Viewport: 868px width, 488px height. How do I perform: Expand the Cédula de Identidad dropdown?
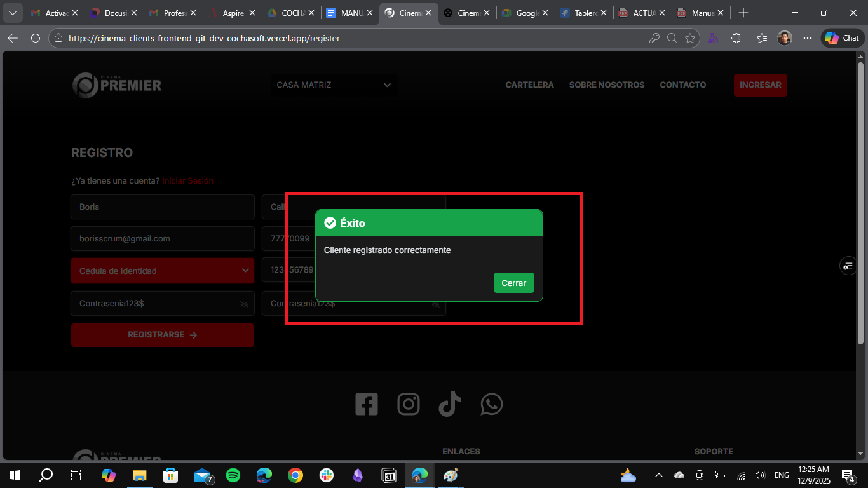coord(162,270)
